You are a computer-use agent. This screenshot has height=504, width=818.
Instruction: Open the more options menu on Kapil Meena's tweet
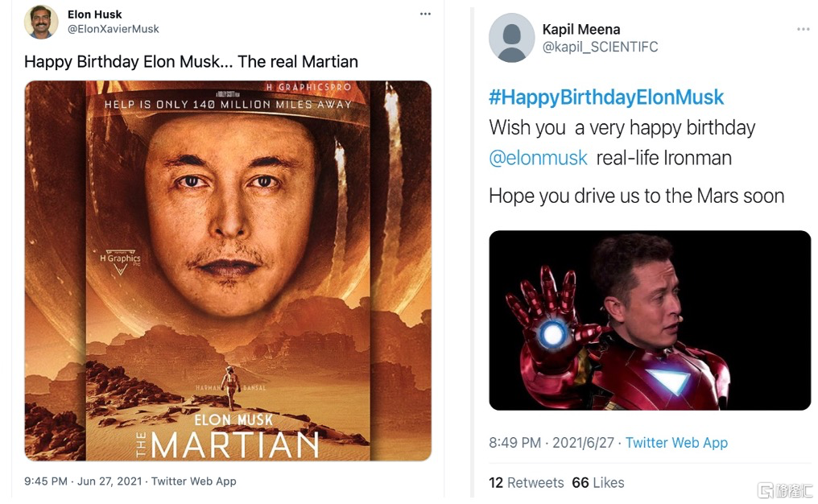[x=803, y=30]
